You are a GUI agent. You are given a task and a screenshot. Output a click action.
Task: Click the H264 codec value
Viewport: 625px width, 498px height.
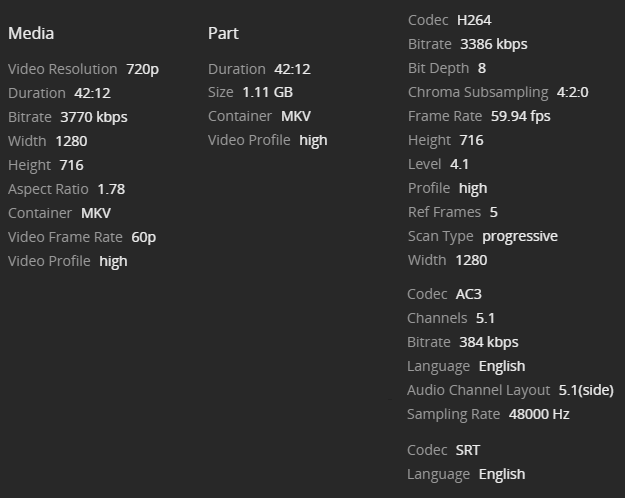(x=473, y=20)
